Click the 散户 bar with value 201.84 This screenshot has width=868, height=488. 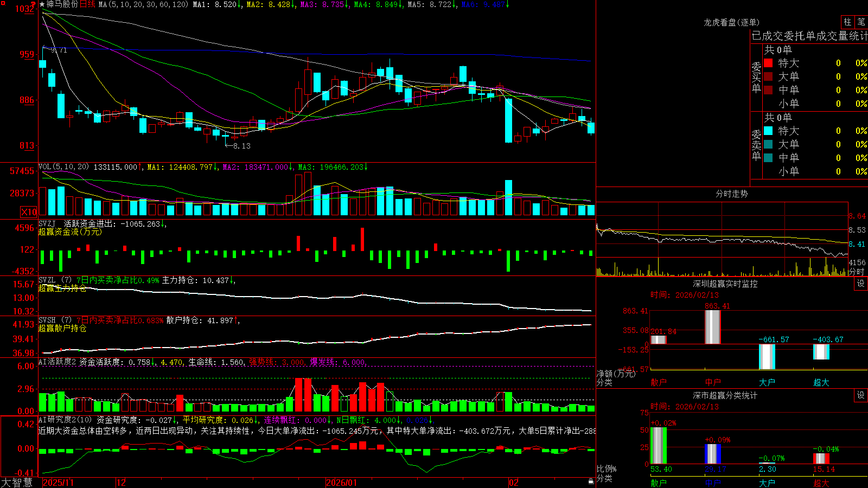click(x=658, y=340)
